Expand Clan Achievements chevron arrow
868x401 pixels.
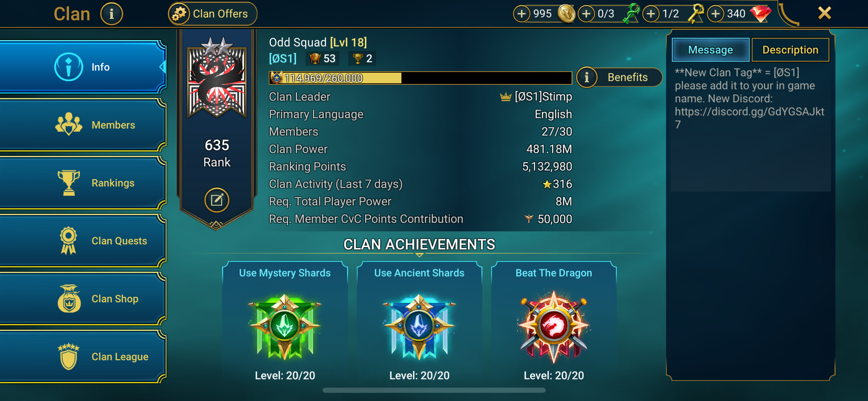click(x=419, y=255)
